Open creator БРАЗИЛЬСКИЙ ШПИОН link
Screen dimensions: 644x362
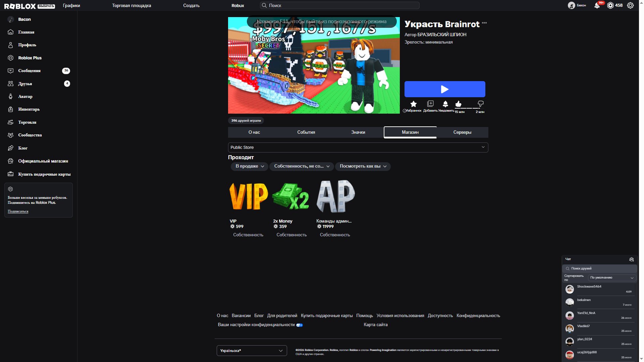pos(442,35)
